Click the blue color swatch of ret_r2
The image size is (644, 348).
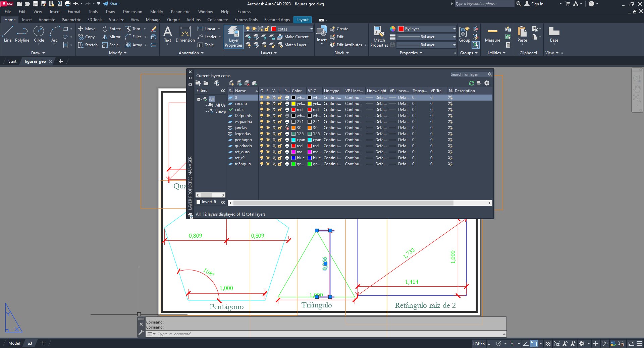click(293, 158)
